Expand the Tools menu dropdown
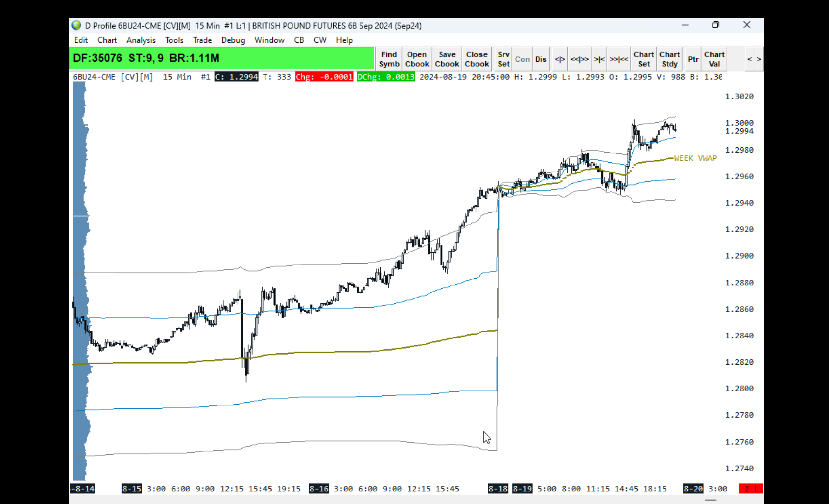Image resolution: width=829 pixels, height=504 pixels. point(174,40)
